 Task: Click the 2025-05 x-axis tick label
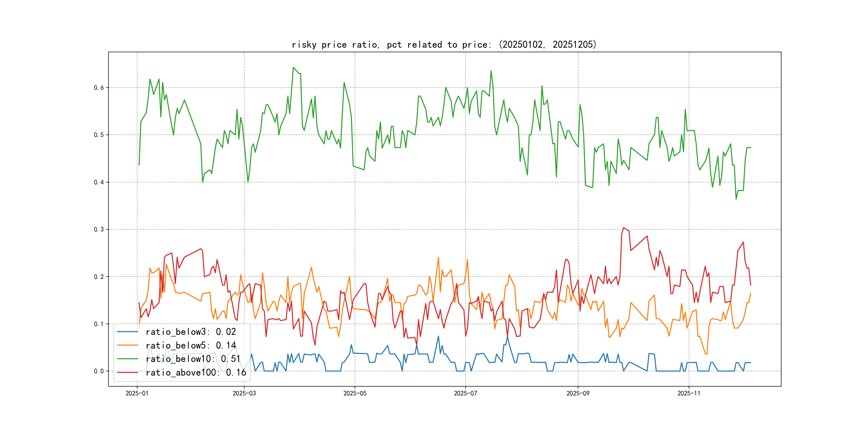coord(355,393)
